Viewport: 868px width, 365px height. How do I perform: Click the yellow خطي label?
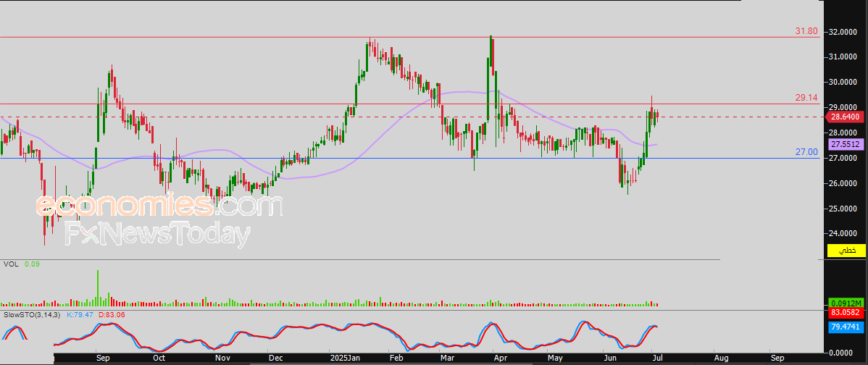pyautogui.click(x=846, y=251)
